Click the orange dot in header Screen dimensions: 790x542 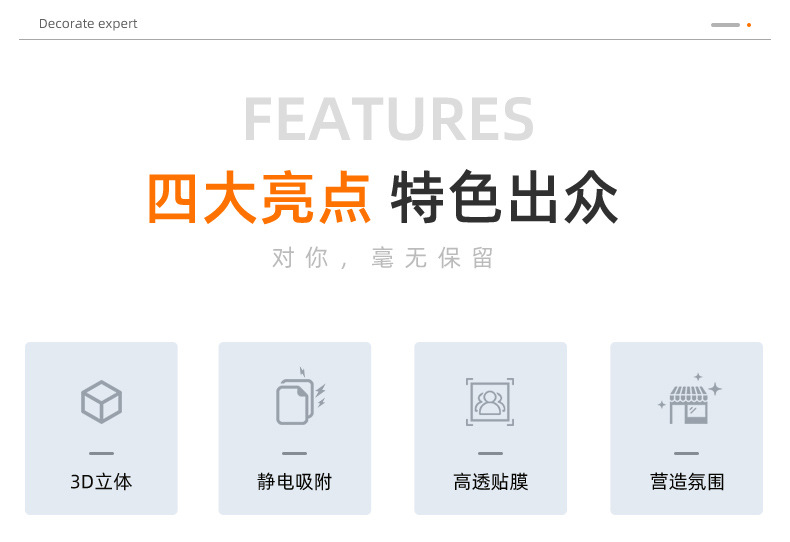pyautogui.click(x=749, y=25)
